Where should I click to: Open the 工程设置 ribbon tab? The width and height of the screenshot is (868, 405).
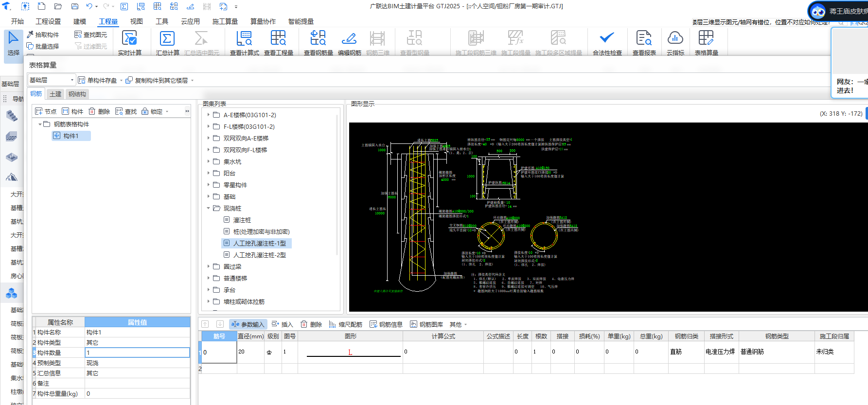[48, 21]
